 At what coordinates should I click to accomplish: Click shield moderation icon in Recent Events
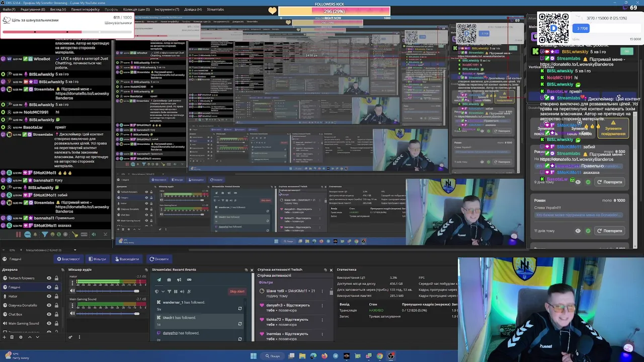coord(156,292)
